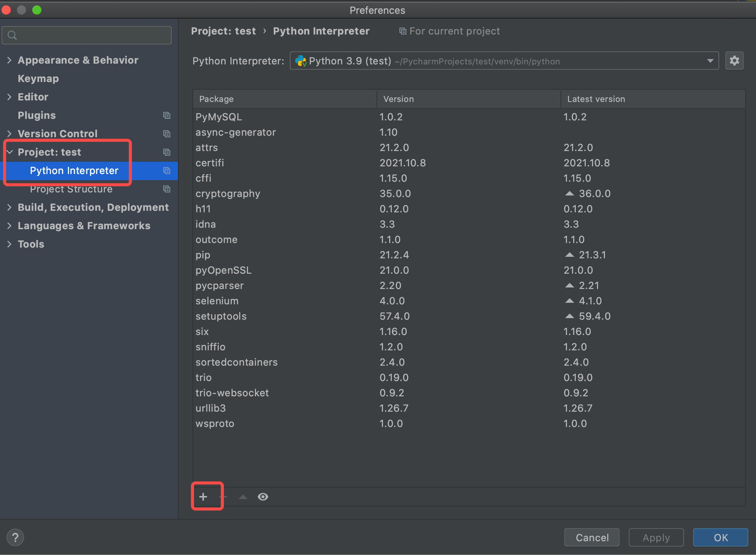This screenshot has width=756, height=555.
Task: Click project-level icon next to Version Control
Action: coord(167,134)
